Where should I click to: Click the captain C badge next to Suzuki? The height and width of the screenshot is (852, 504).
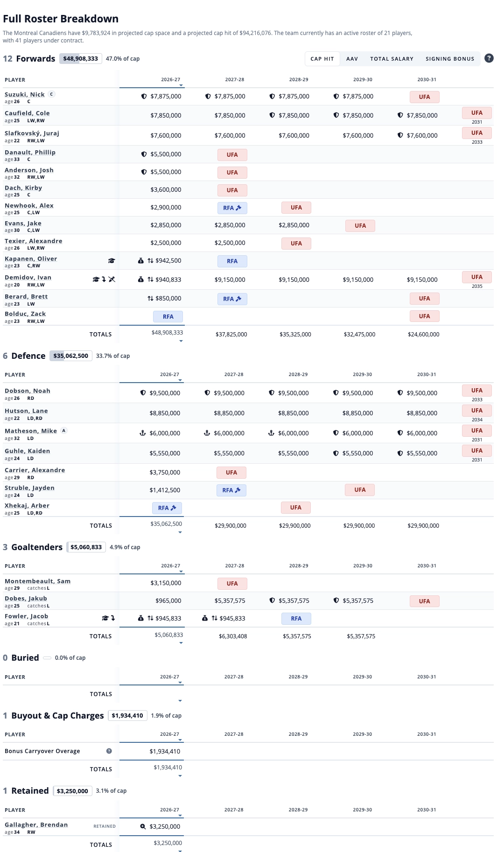coord(52,94)
